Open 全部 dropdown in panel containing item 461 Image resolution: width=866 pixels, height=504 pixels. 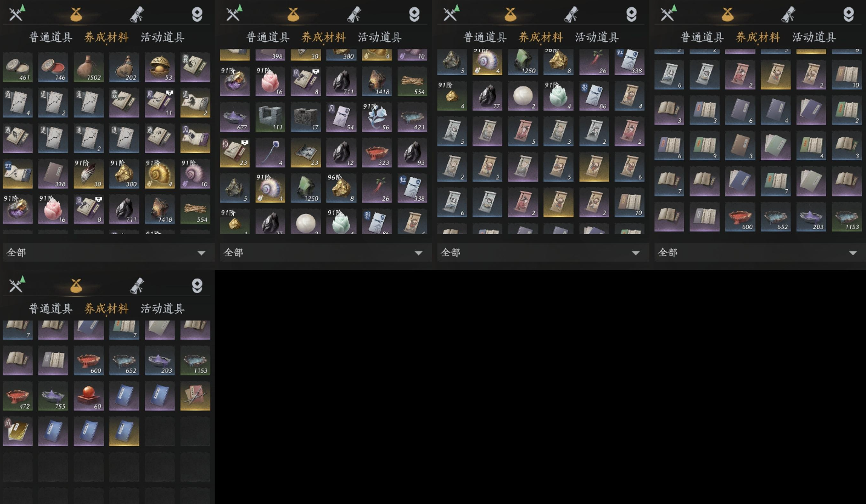pos(108,253)
